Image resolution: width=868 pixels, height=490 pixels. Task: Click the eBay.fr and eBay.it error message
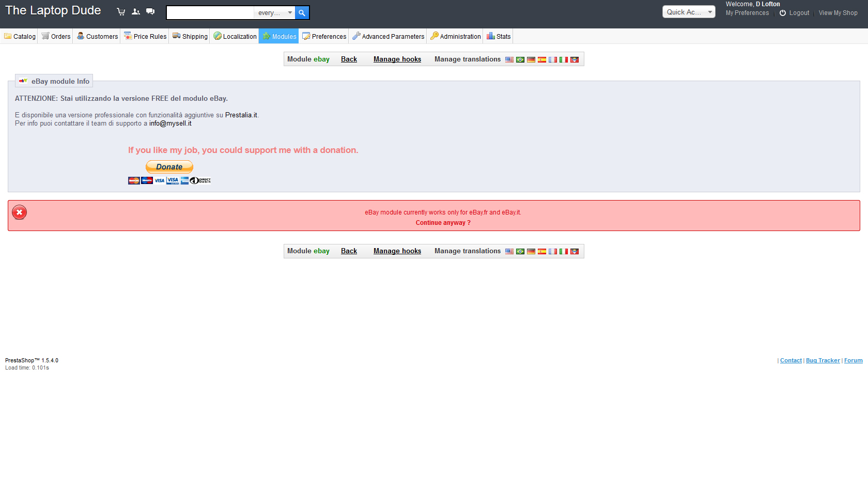tap(443, 212)
